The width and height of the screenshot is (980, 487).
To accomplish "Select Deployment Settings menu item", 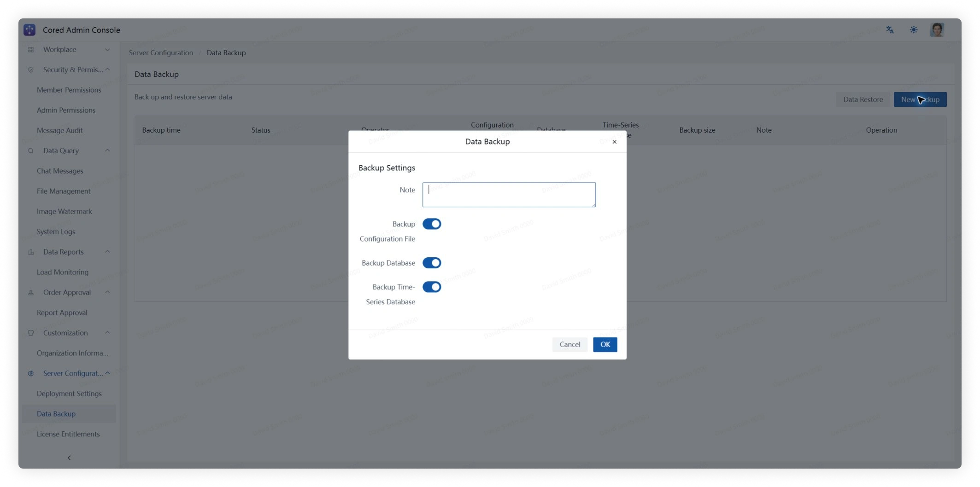I will coord(69,394).
